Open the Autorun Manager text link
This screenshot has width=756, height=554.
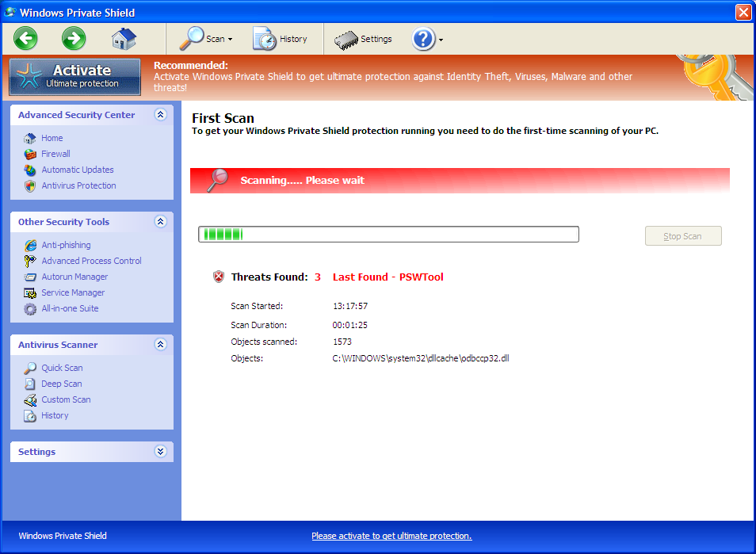tap(74, 277)
